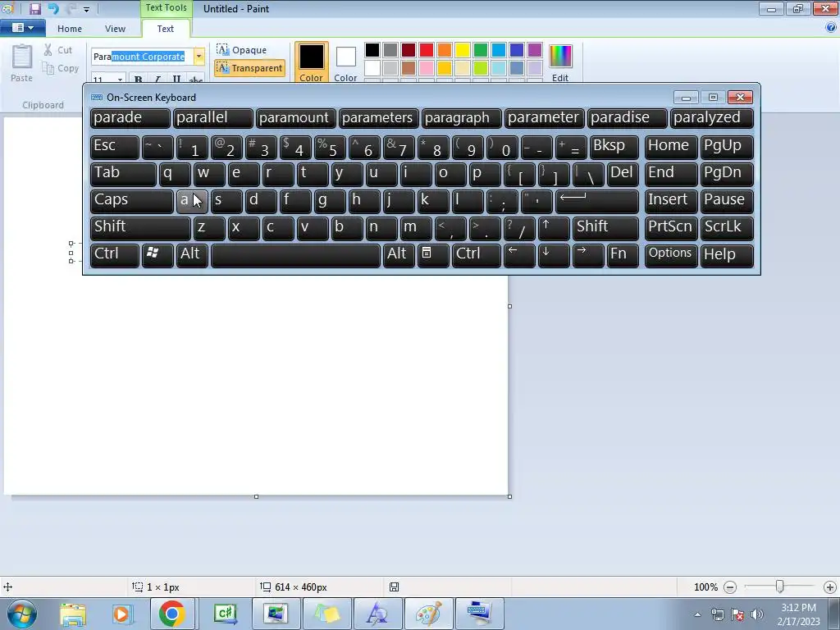Select the Color 2 white swatch button
This screenshot has width=840, height=630.
pos(345,62)
